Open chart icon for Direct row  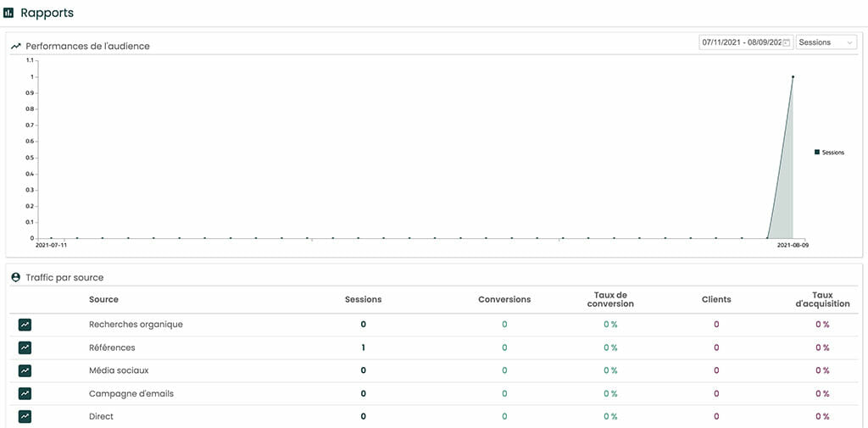pyautogui.click(x=25, y=416)
